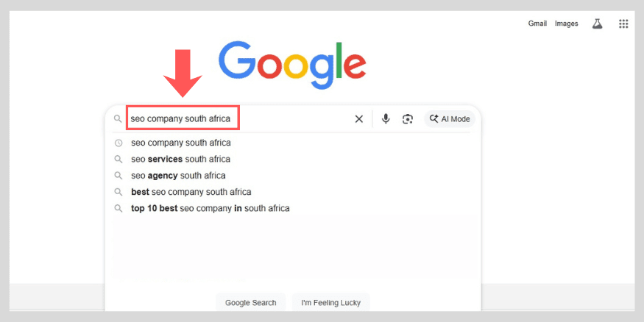The width and height of the screenshot is (644, 322).
Task: Open the Images link
Action: (x=566, y=24)
